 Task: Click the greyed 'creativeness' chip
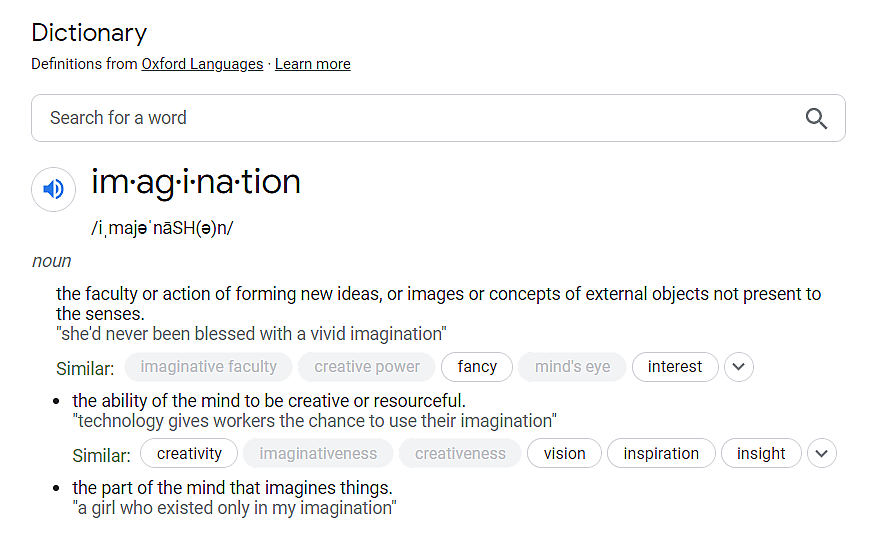click(460, 454)
